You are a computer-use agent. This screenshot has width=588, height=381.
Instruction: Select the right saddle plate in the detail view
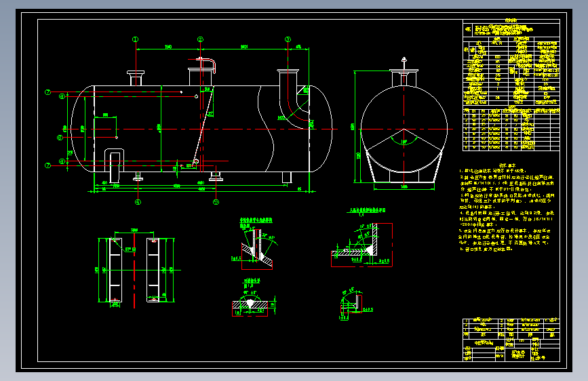click(x=153, y=270)
